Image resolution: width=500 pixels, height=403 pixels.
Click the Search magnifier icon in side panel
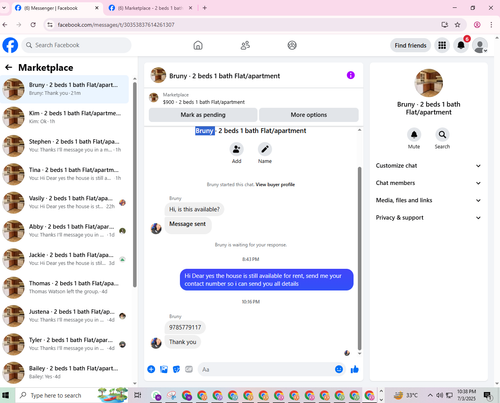[x=442, y=135]
